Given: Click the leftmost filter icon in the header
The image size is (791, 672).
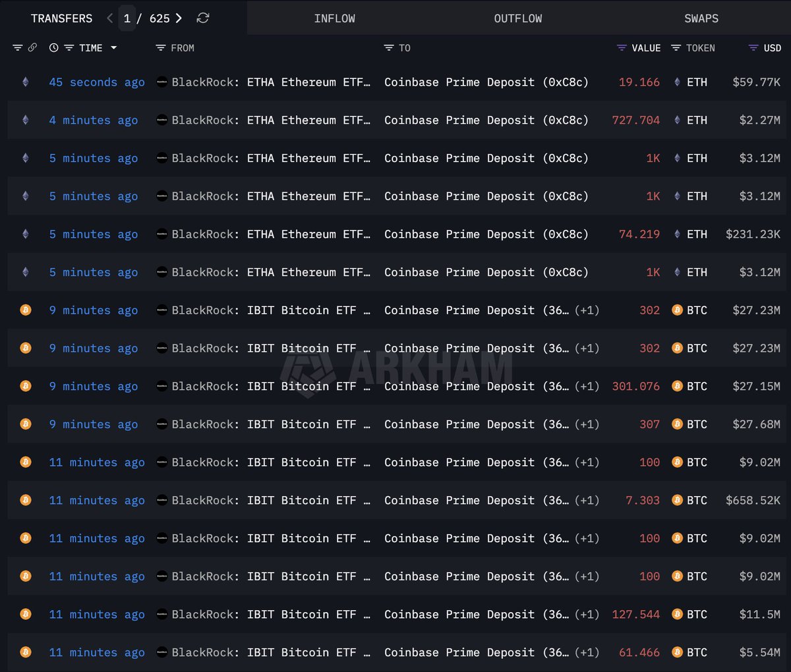Looking at the screenshot, I should pos(16,47).
